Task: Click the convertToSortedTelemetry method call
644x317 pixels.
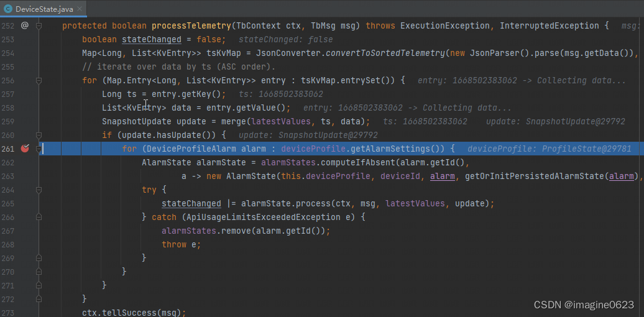Action: point(385,53)
